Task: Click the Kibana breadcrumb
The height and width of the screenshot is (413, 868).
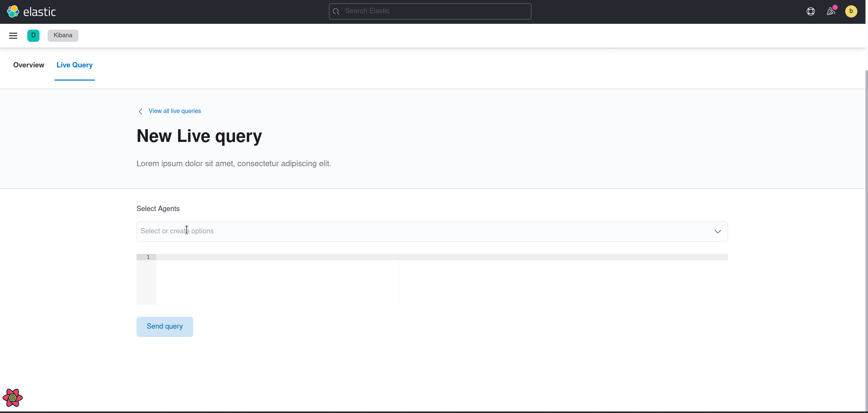Action: 63,35
